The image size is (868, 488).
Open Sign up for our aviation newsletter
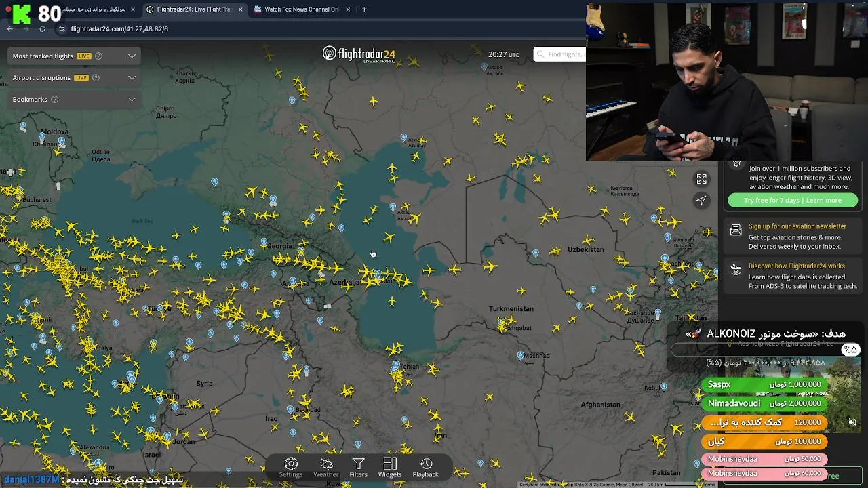797,226
